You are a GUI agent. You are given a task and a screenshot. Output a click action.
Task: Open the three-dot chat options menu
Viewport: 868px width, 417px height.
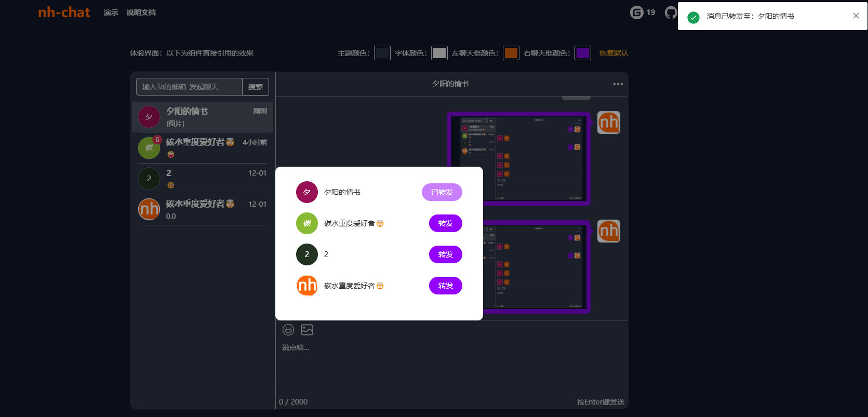coord(618,84)
